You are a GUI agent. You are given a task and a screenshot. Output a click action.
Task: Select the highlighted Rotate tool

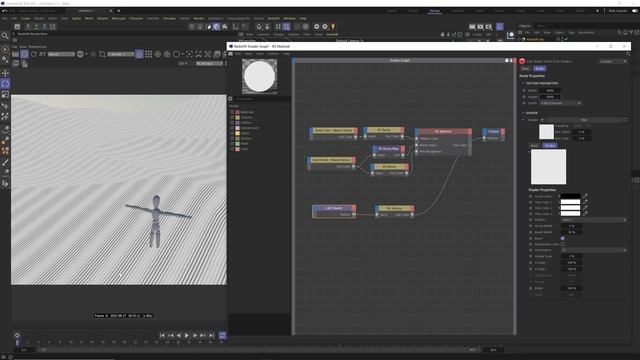click(5, 83)
